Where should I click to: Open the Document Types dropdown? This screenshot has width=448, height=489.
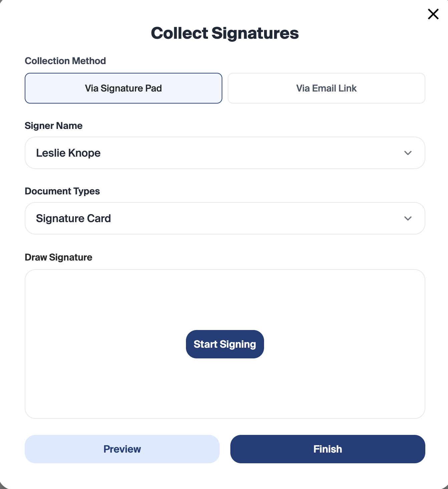pyautogui.click(x=225, y=218)
